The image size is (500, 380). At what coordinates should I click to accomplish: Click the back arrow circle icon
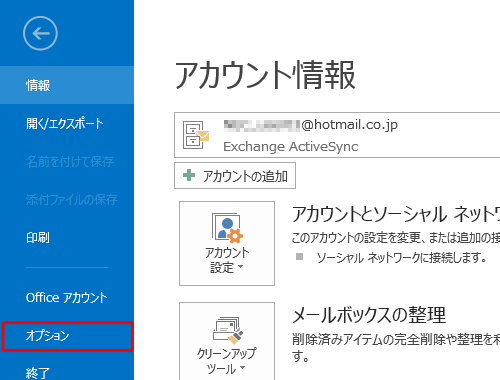pyautogui.click(x=40, y=33)
